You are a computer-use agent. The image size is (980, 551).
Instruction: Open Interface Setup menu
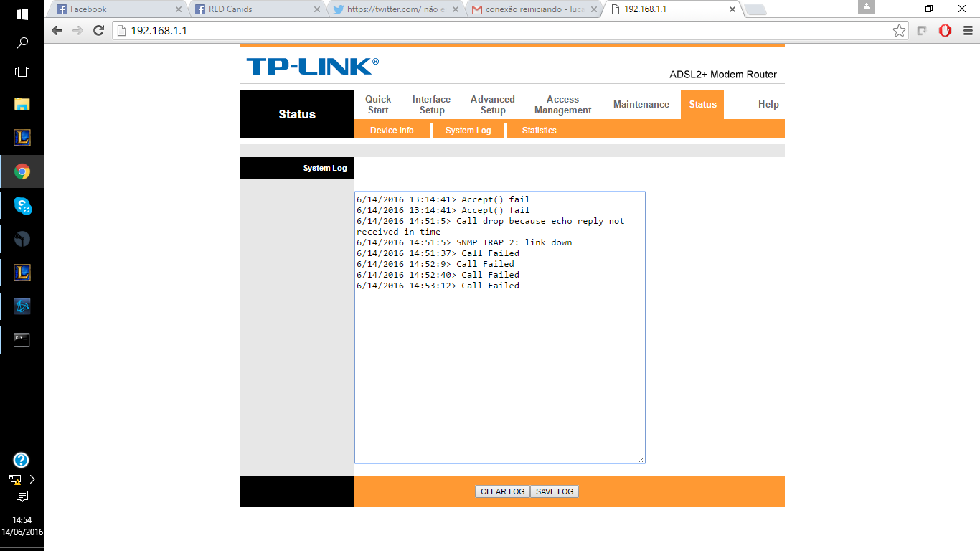coord(431,105)
